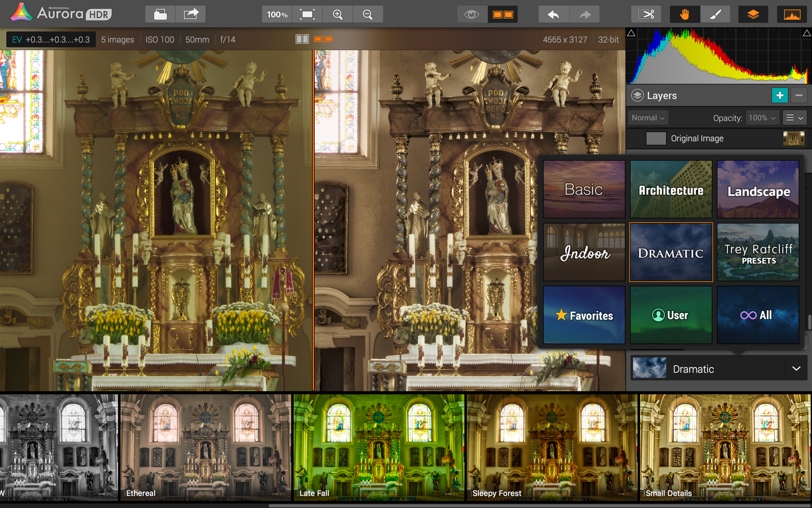Image resolution: width=812 pixels, height=508 pixels.
Task: Open the Opacity 100% dropdown
Action: tap(762, 118)
